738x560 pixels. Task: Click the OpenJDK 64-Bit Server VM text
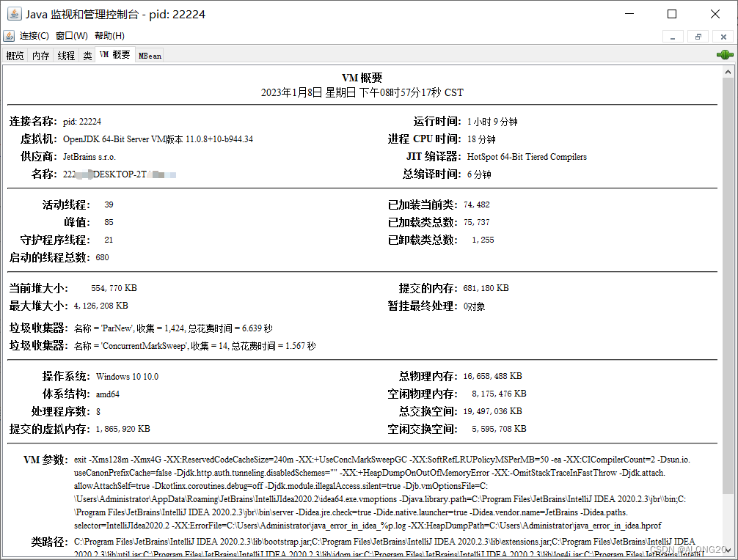(x=158, y=139)
